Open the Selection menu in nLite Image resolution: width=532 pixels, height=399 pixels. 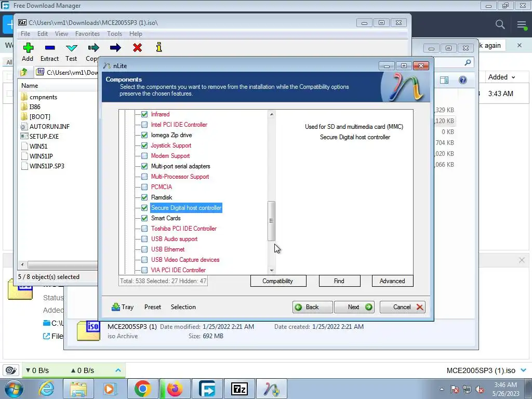(183, 307)
